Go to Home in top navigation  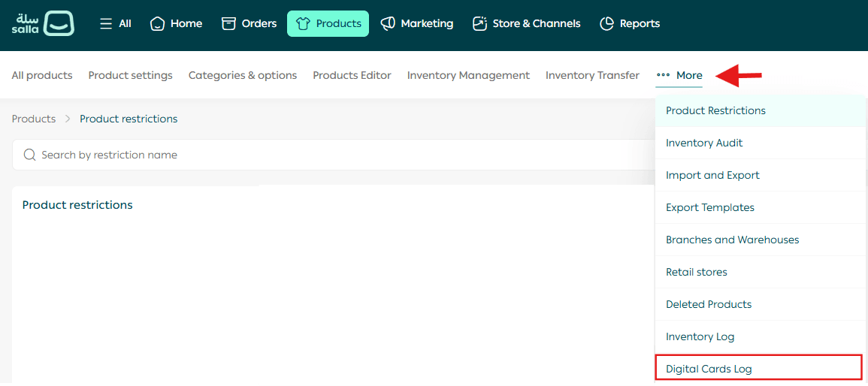(x=177, y=23)
